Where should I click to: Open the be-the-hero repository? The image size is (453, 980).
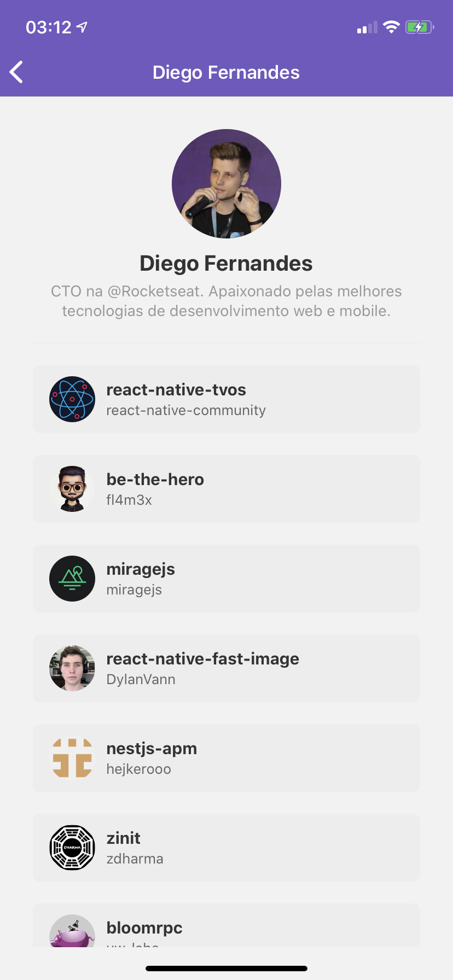click(x=226, y=489)
